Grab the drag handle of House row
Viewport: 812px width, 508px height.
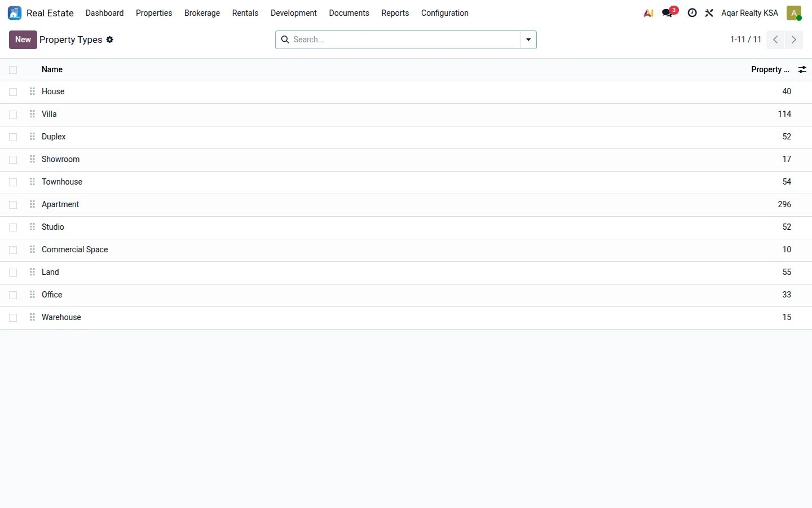pyautogui.click(x=32, y=91)
